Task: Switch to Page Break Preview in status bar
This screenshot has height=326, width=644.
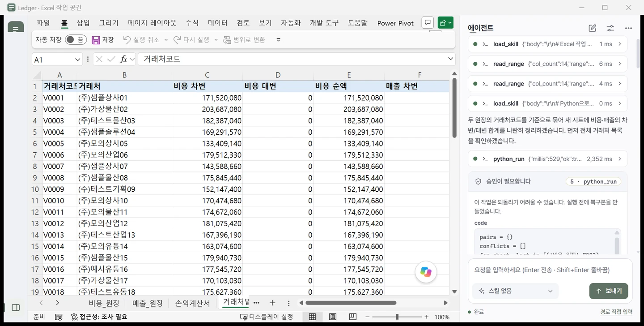Action: [x=353, y=317]
